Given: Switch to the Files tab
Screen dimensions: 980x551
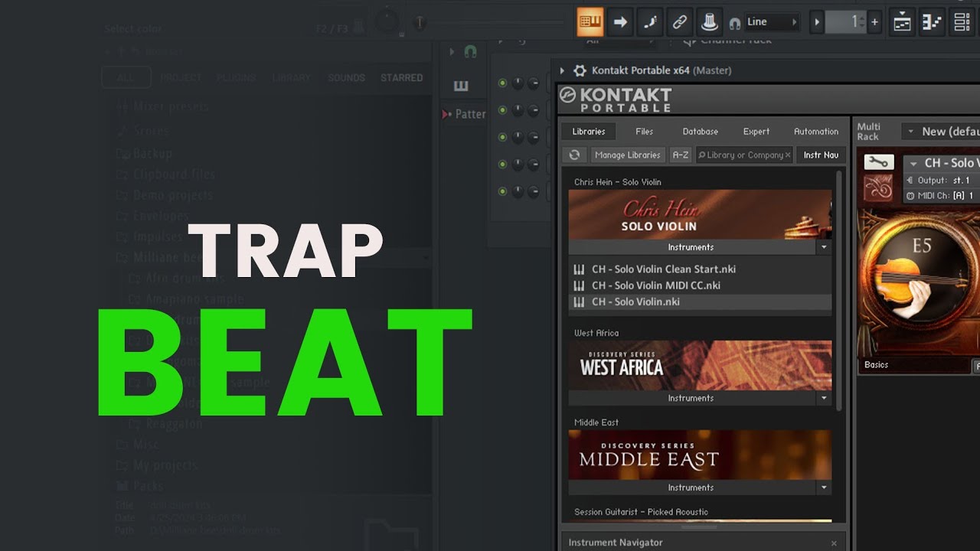Looking at the screenshot, I should [645, 132].
